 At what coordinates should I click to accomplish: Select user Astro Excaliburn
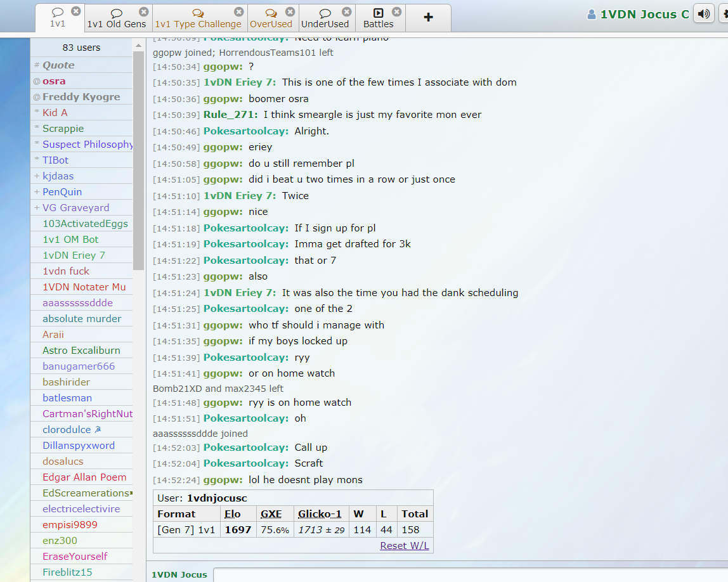[82, 350]
